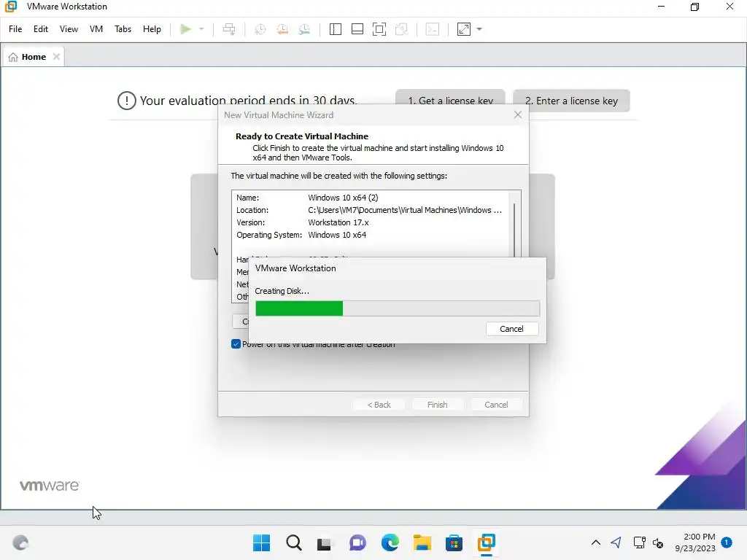Open the Tabs menu

click(x=123, y=29)
